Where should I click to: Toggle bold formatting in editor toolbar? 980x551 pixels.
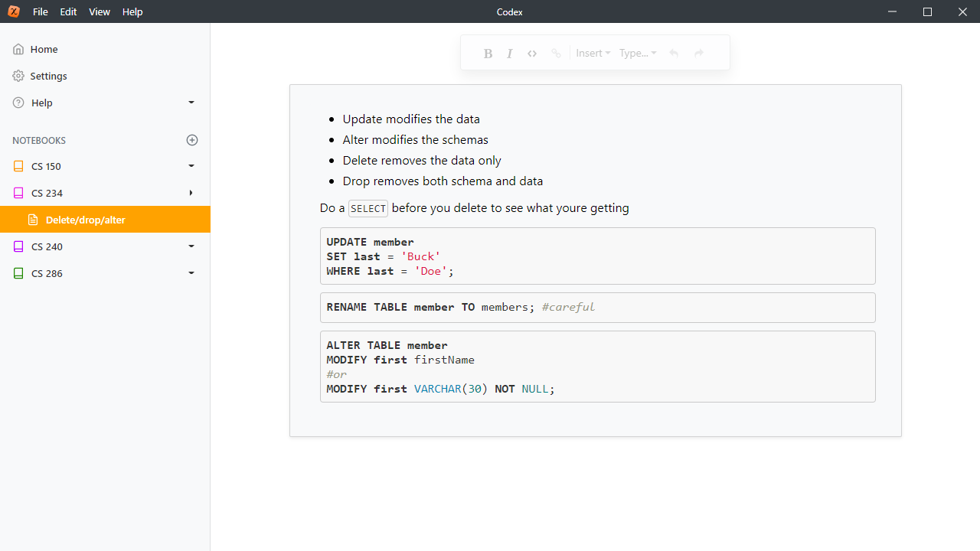[488, 54]
